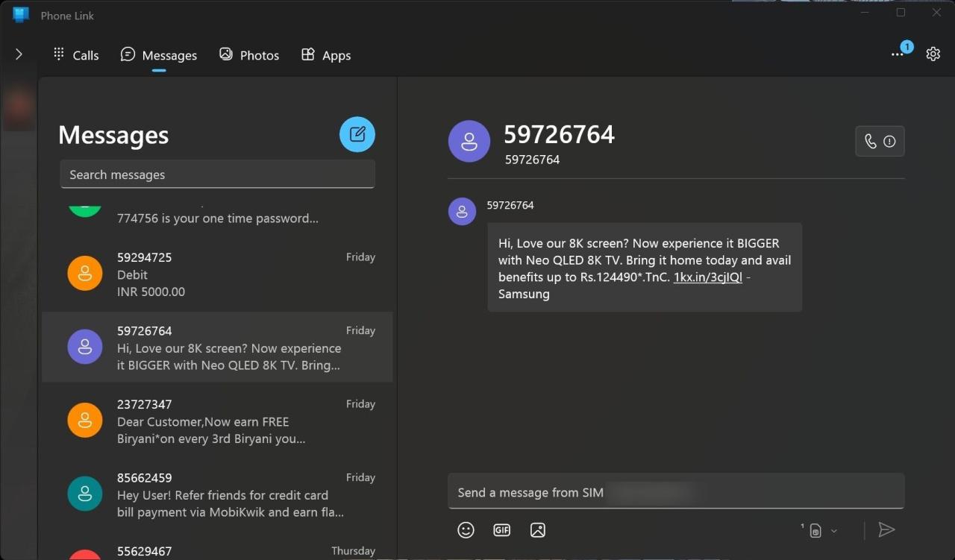Open Phone Link settings gear
955x560 pixels.
(933, 54)
